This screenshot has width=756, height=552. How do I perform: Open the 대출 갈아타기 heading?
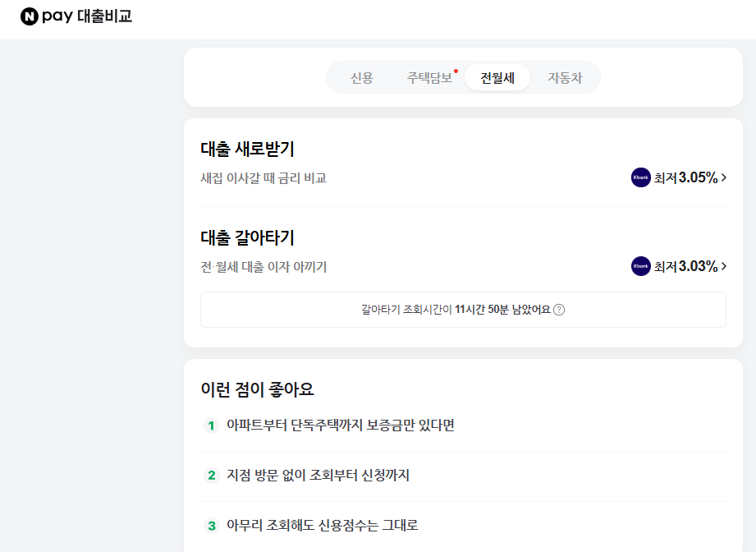click(x=247, y=238)
